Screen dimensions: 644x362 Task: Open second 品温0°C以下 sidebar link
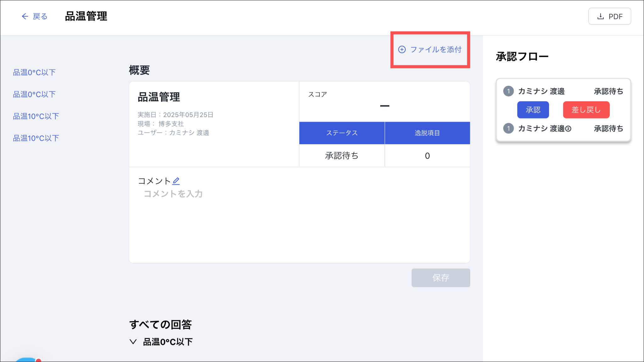[x=34, y=94]
